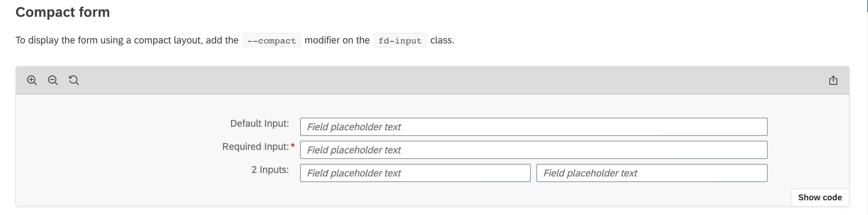Select the fd-input code snippet

400,41
